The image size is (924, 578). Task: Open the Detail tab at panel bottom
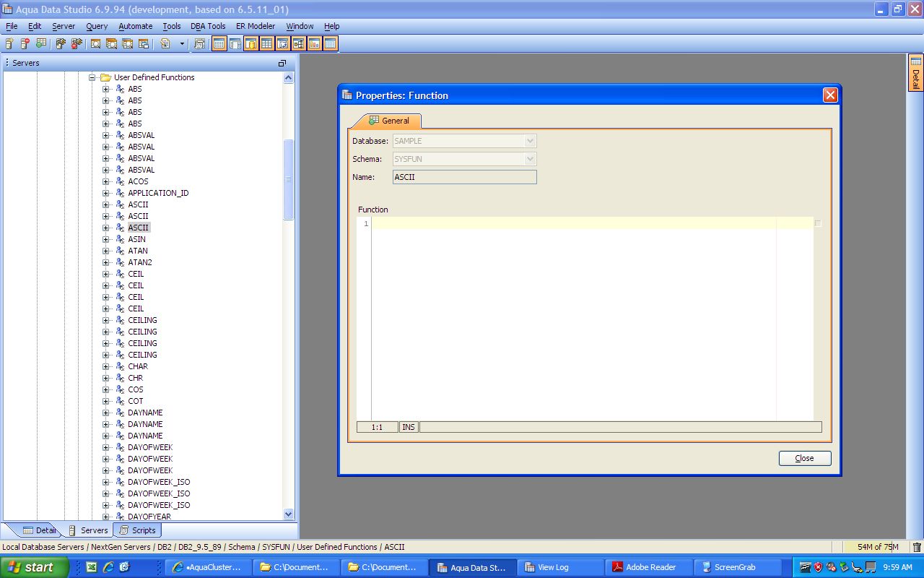click(x=38, y=530)
